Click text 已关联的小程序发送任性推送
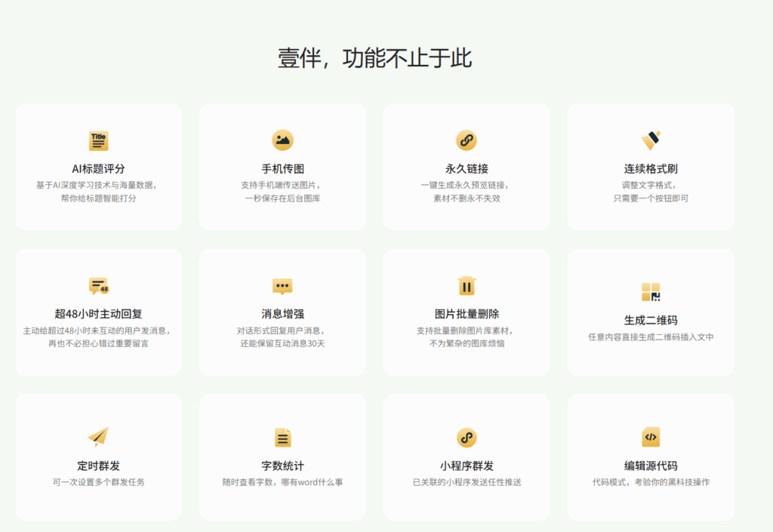Screen dimensions: 773x532 coord(467,482)
